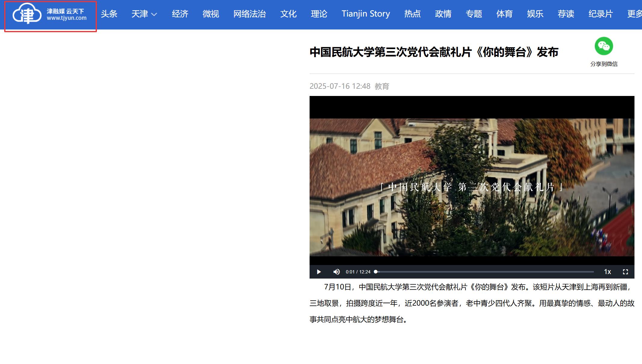
Task: Play the video
Action: tap(319, 272)
